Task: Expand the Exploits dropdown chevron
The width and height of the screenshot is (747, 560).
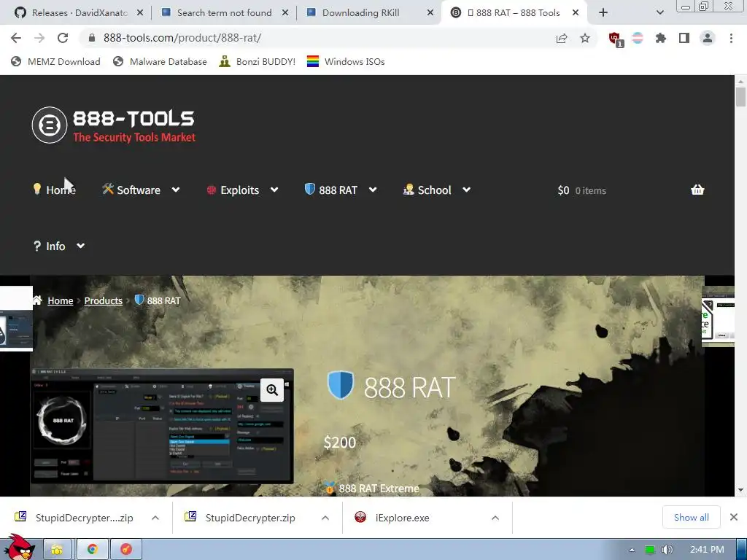Action: (x=274, y=190)
